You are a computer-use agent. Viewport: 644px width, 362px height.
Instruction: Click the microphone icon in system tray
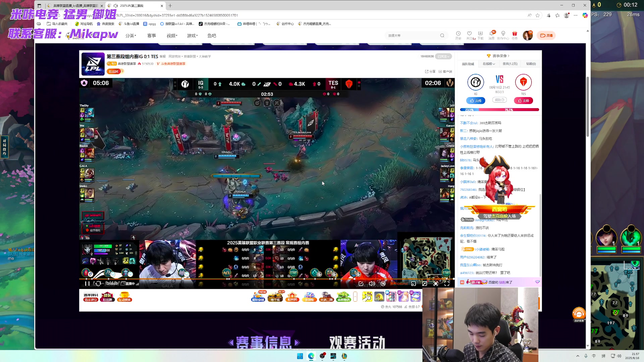[586, 356]
